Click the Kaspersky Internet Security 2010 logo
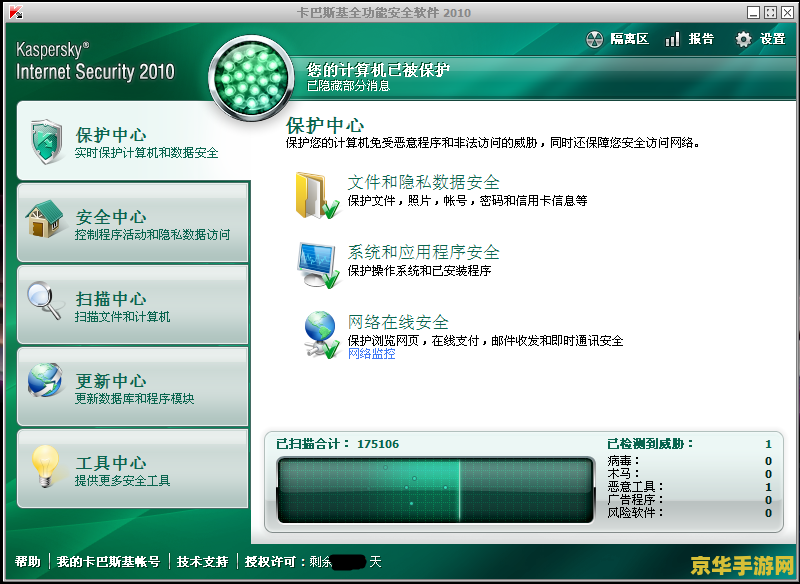The image size is (800, 584). [95, 61]
